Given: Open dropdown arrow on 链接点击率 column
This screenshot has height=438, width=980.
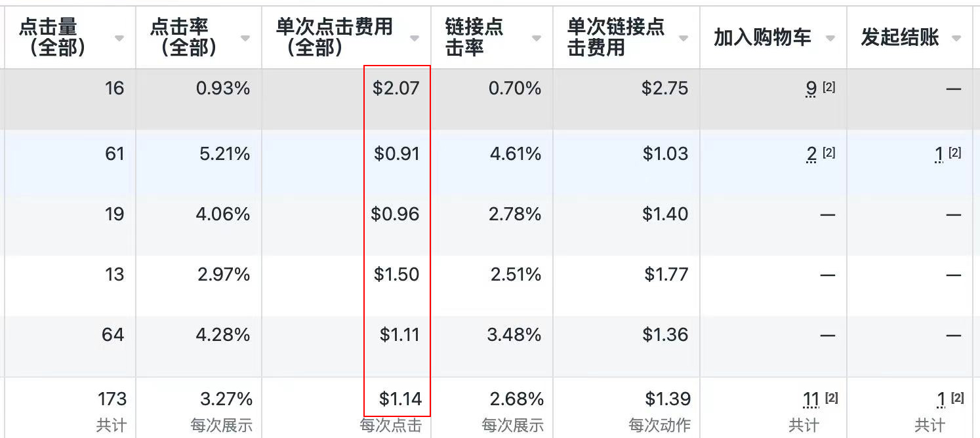Looking at the screenshot, I should pyautogui.click(x=537, y=39).
